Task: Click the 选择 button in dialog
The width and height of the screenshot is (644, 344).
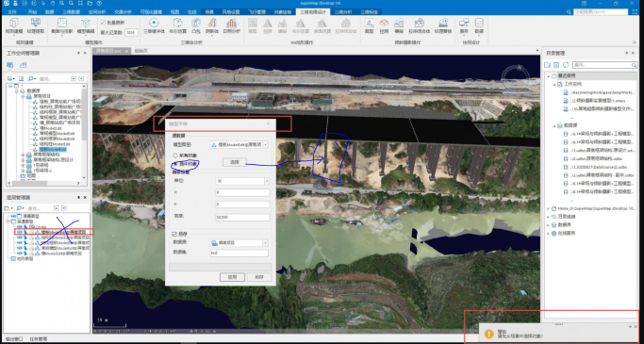Action: [x=235, y=162]
